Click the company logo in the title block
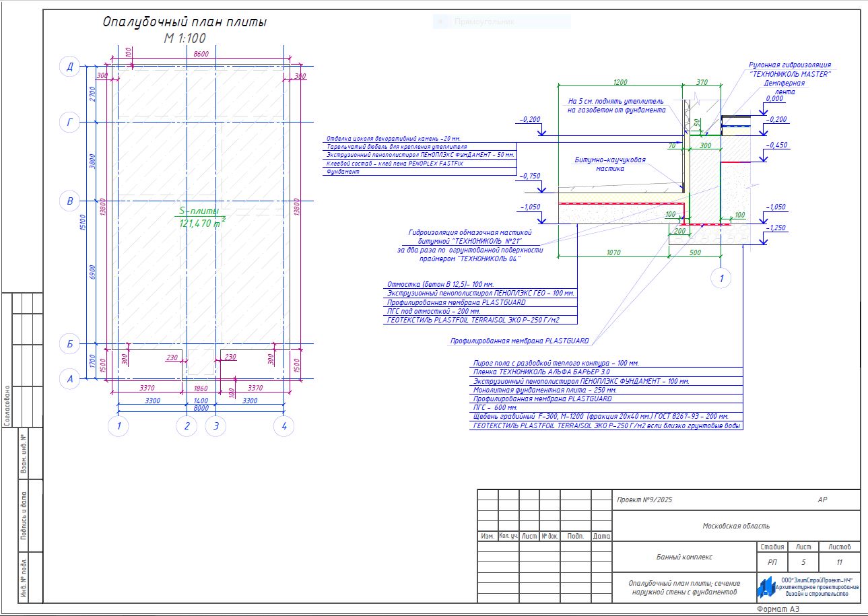 [766, 587]
